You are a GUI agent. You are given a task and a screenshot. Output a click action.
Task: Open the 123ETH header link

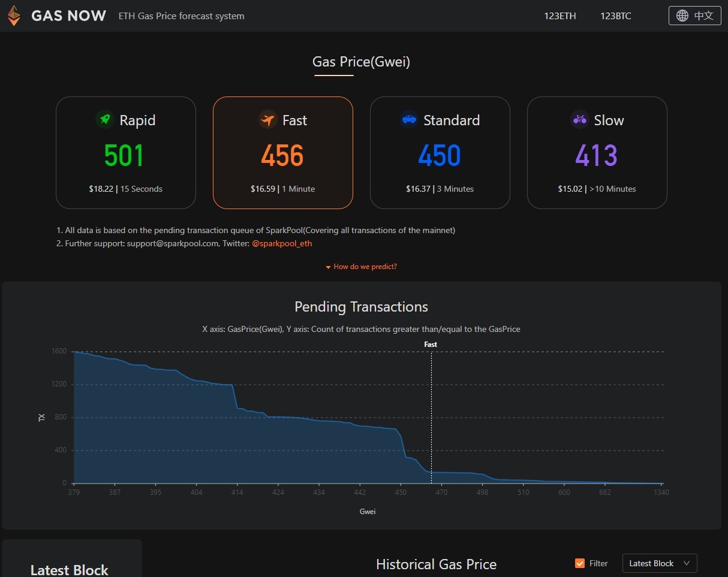coord(560,16)
